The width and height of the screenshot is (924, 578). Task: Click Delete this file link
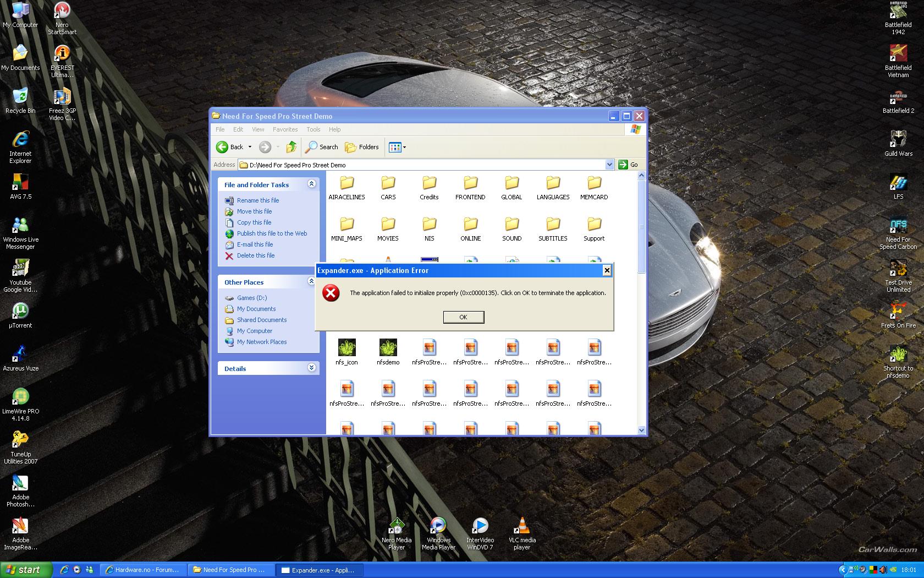click(x=256, y=255)
